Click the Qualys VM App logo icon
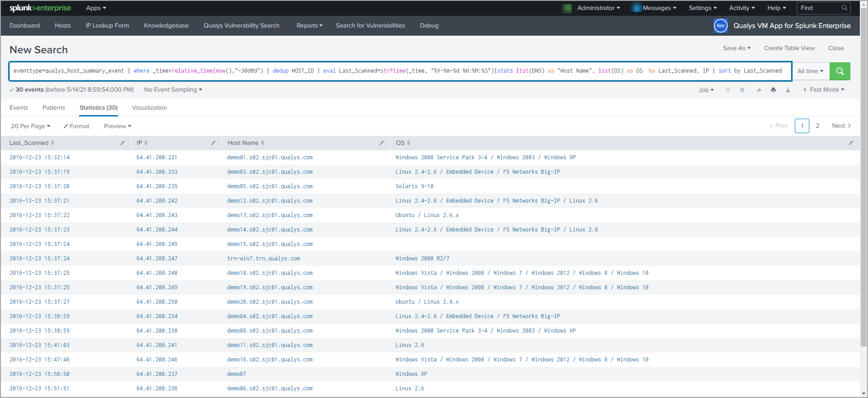 coord(720,26)
